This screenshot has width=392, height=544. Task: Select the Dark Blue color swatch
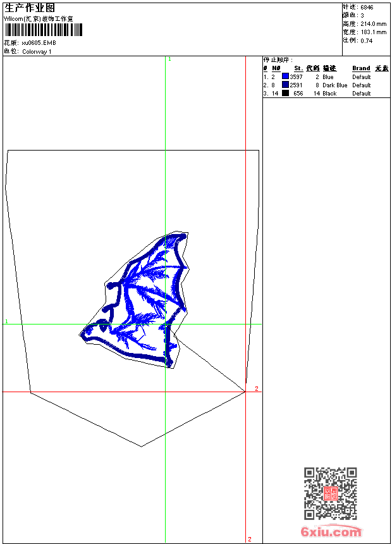[285, 85]
